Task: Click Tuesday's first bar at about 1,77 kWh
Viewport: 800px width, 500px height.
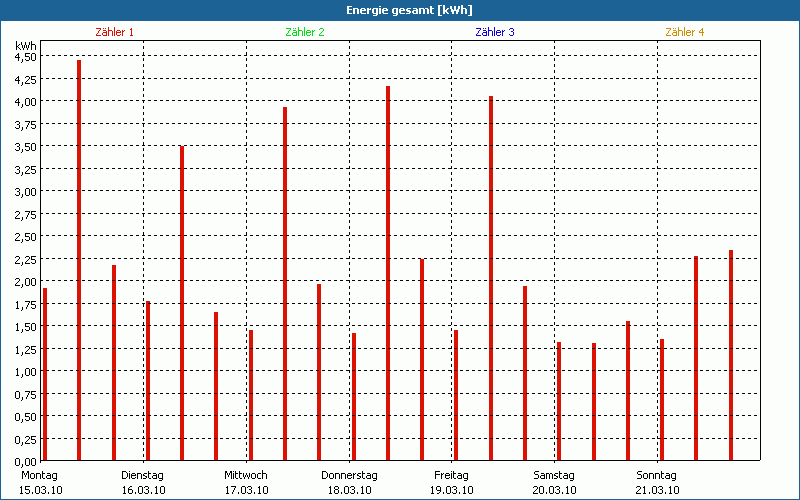Action: 148,381
